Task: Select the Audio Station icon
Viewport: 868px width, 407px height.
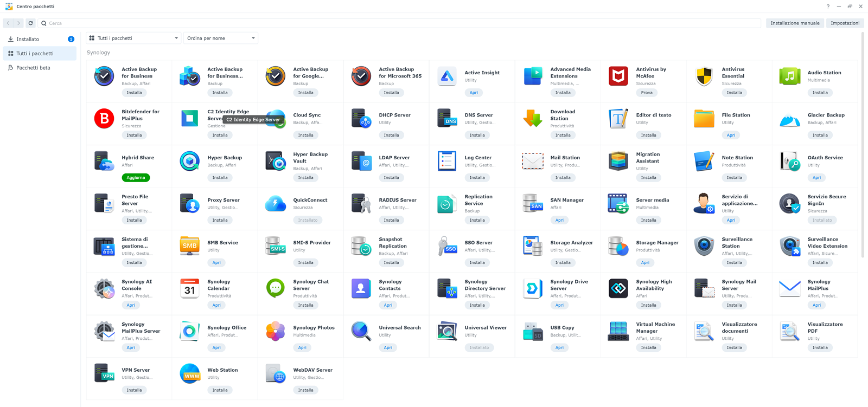Action: [790, 76]
